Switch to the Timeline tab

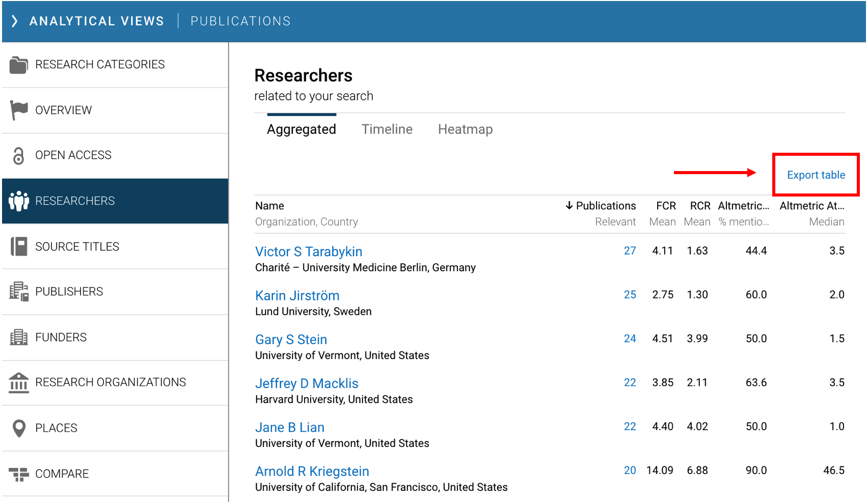pos(387,129)
